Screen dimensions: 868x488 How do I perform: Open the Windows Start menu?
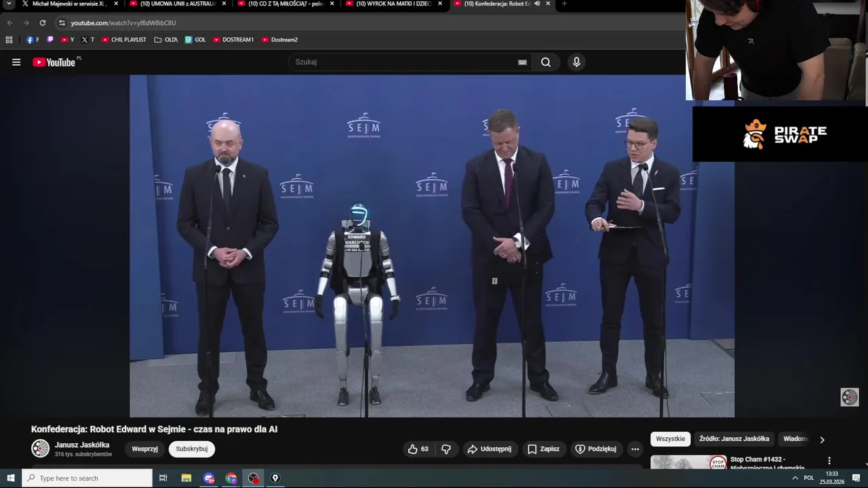[10, 478]
